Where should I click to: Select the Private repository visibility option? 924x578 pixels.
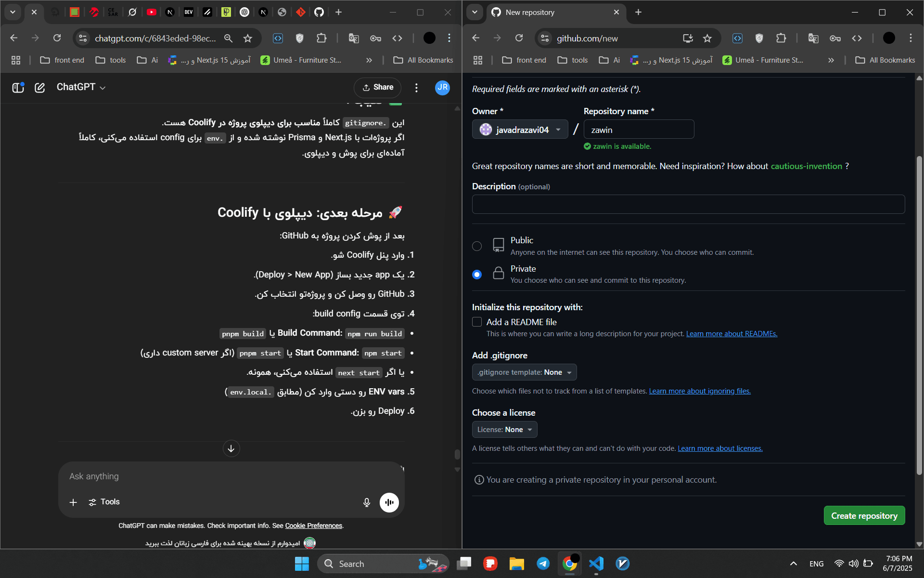coord(477,274)
